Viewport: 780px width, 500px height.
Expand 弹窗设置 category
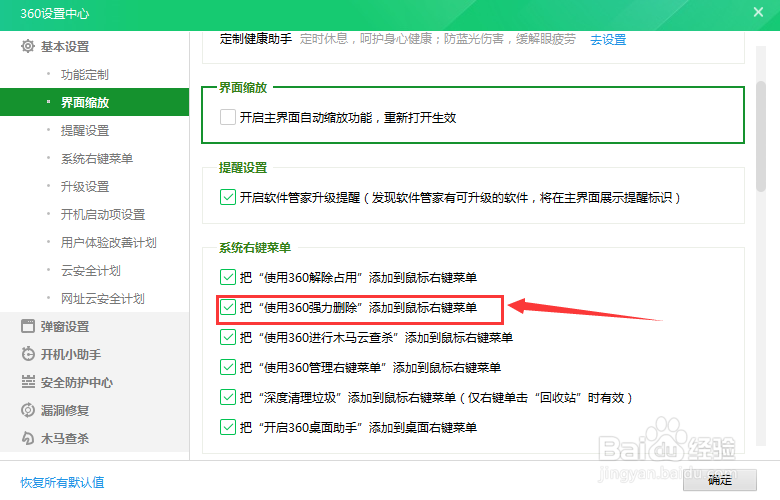click(65, 327)
